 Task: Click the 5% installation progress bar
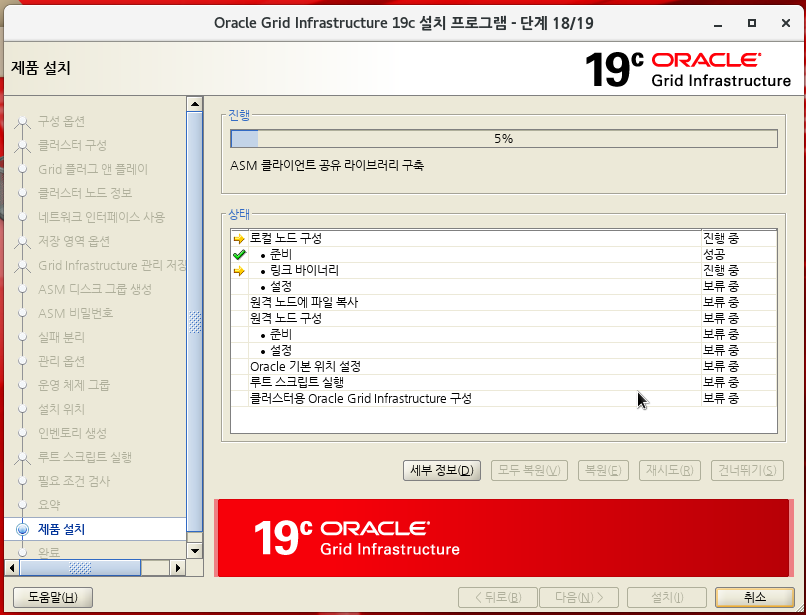504,139
